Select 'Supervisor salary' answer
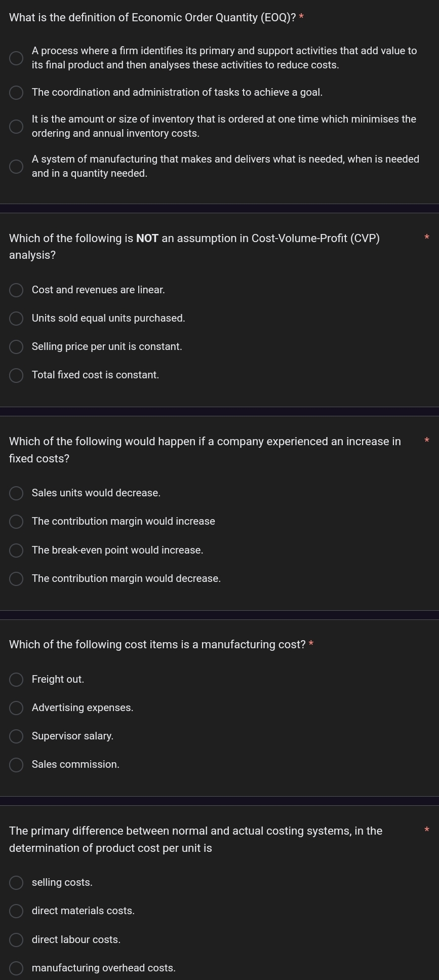Viewport: 439px width, 980px height. (x=16, y=736)
